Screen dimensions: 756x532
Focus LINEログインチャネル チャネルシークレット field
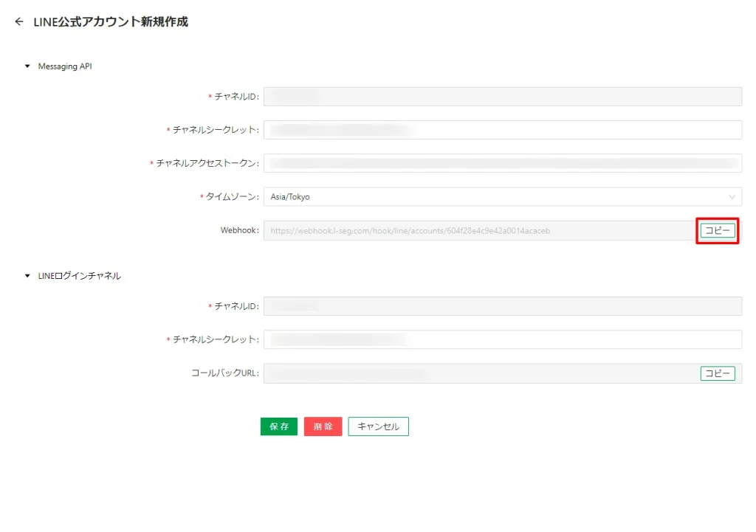[x=502, y=339]
